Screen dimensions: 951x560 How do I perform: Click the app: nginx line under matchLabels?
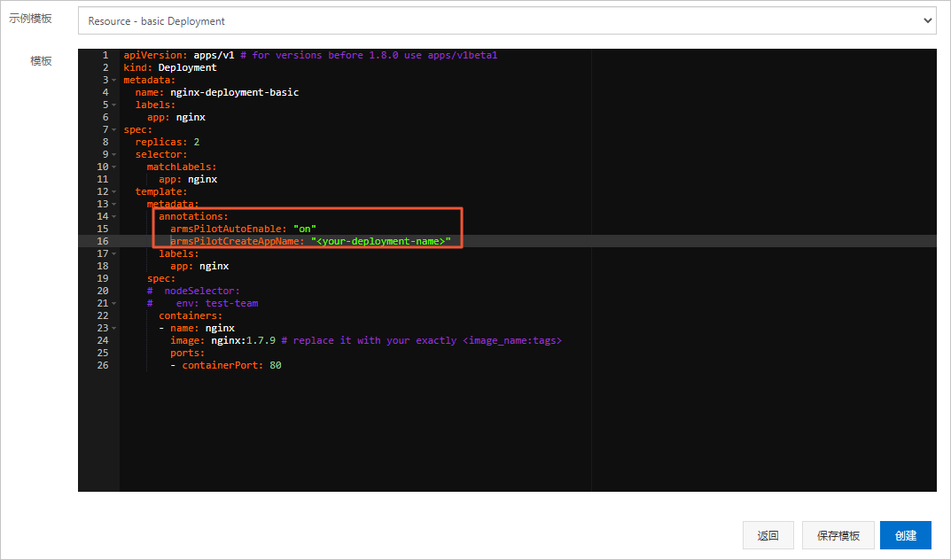(188, 179)
